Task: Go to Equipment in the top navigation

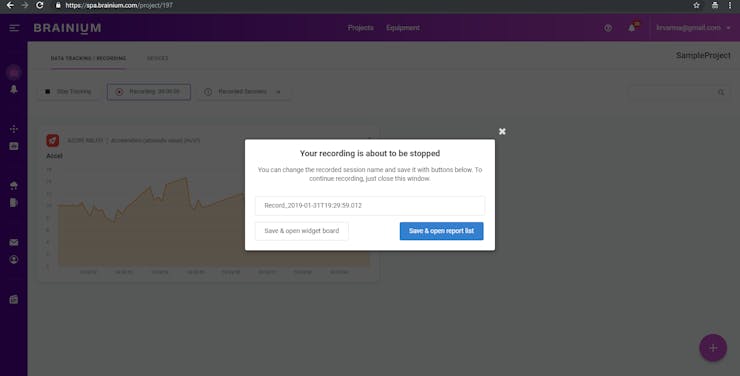Action: tap(403, 28)
